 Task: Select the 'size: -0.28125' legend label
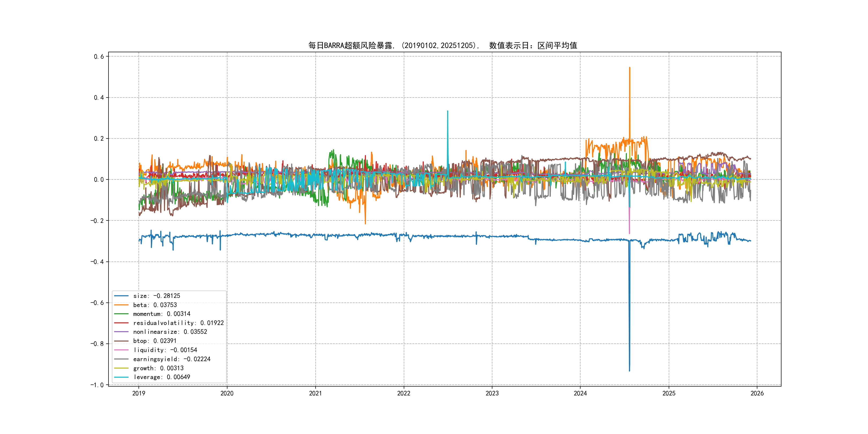pyautogui.click(x=157, y=296)
